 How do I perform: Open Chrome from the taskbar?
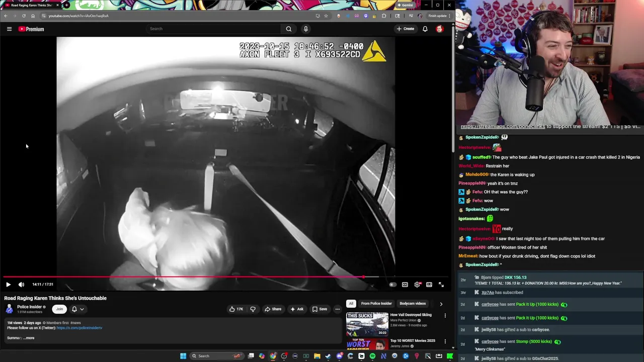tap(273, 356)
